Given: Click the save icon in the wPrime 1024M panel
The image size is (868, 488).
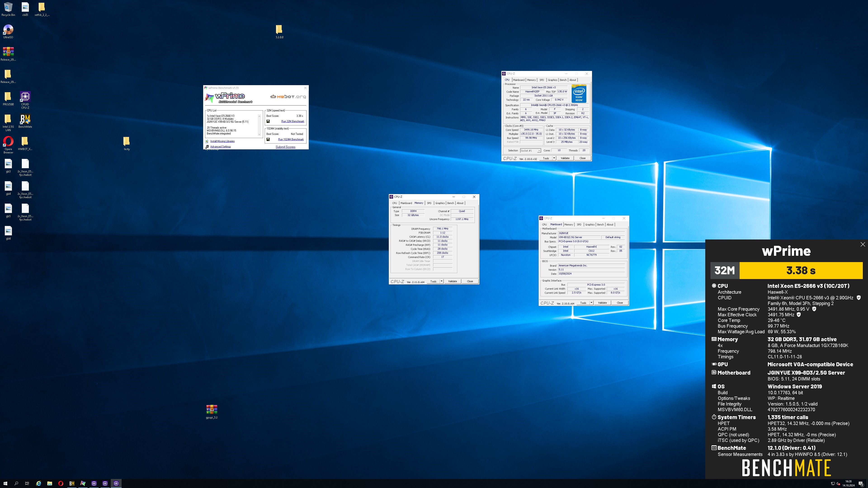Looking at the screenshot, I should [x=268, y=139].
